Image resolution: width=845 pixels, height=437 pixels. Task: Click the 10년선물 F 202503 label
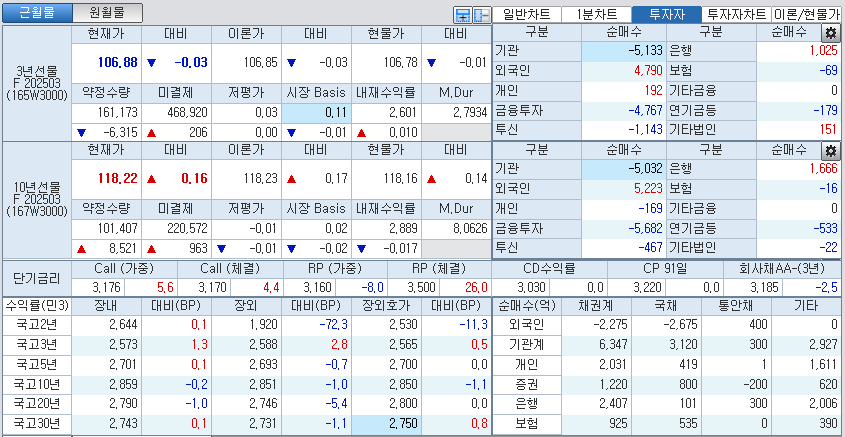click(x=37, y=200)
